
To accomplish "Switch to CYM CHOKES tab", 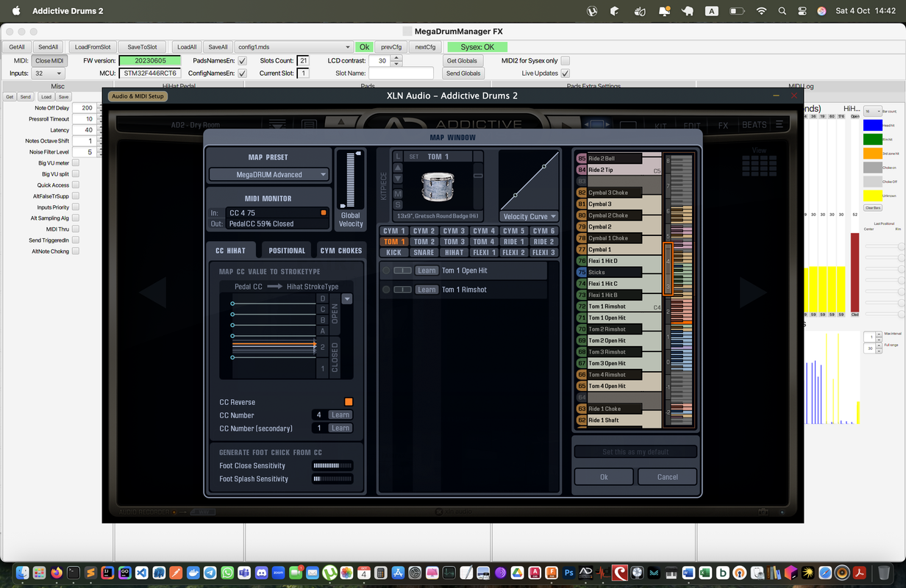I will point(340,251).
